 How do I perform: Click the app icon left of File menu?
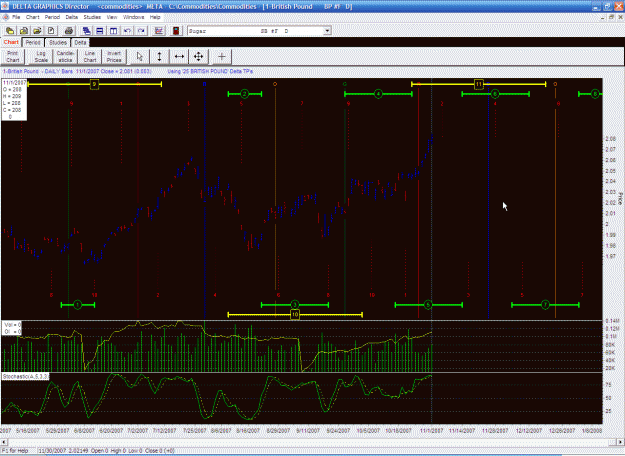point(6,17)
